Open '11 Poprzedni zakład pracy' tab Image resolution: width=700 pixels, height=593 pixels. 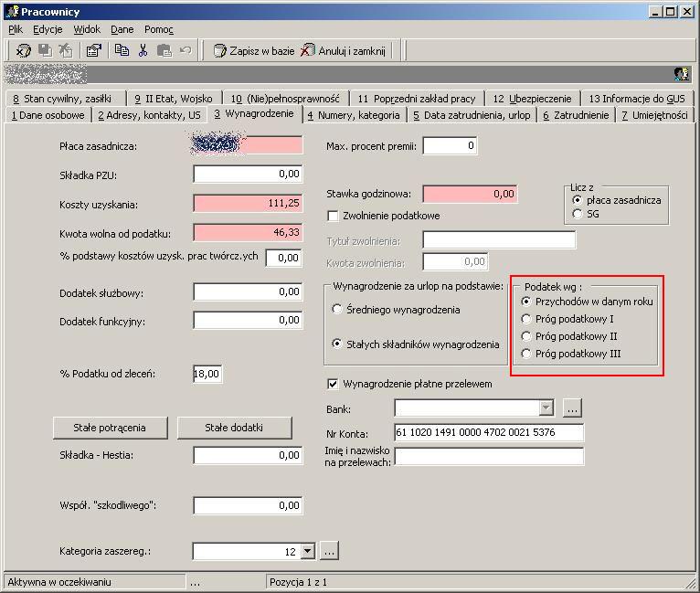[x=417, y=99]
